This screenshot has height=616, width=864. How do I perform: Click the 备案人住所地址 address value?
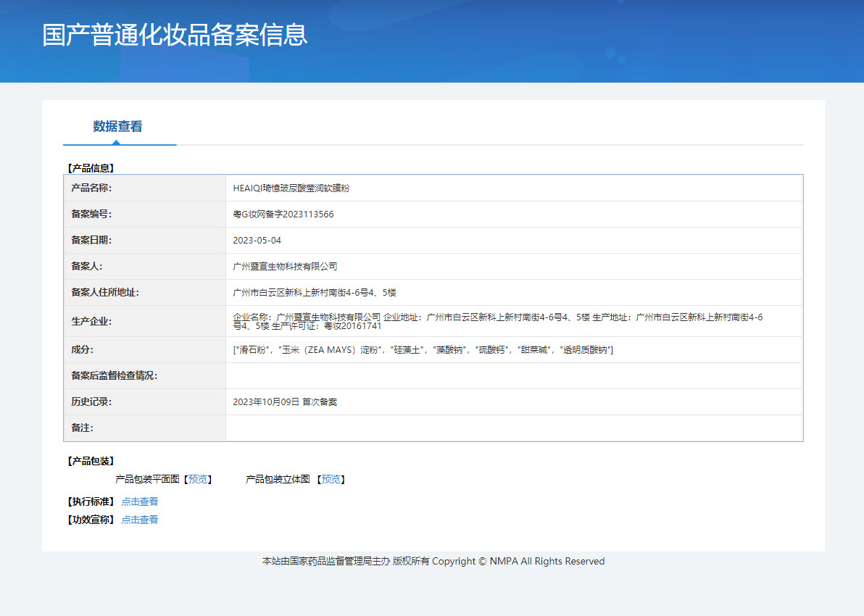[314, 293]
